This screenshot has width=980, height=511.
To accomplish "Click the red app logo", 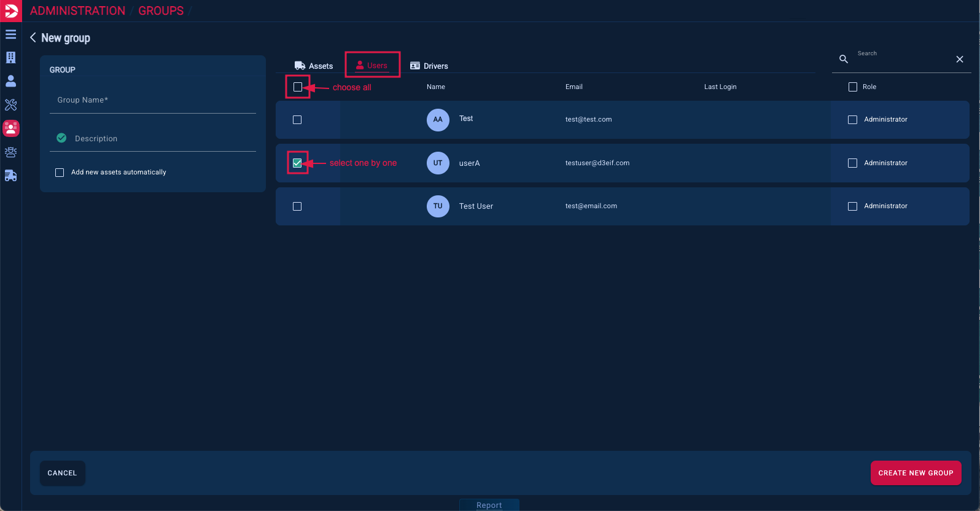I will [x=10, y=10].
